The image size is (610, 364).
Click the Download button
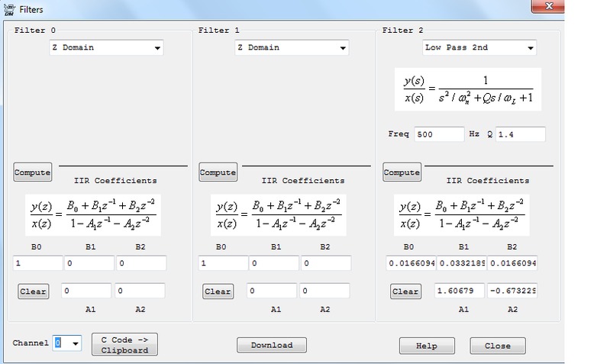coord(271,345)
